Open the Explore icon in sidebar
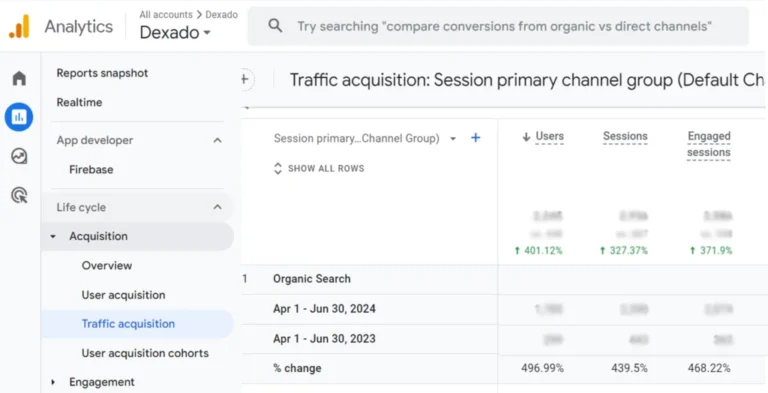768x393 pixels. (19, 156)
